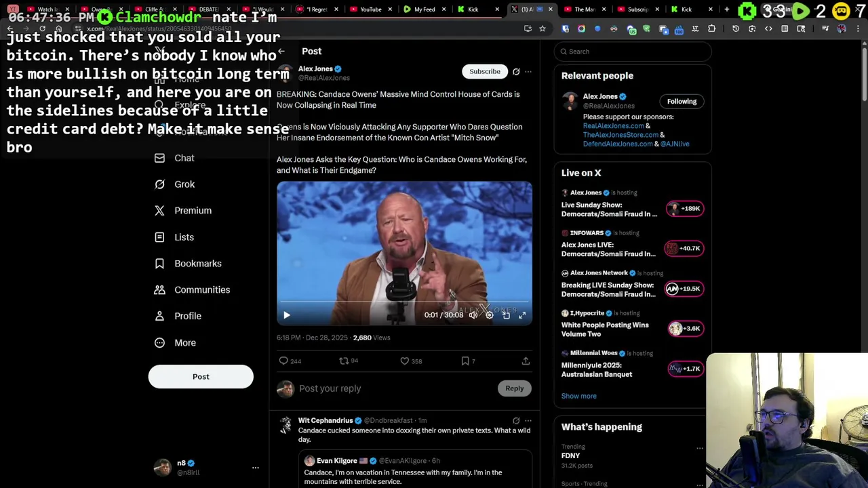Open Grok actions icon next to Subscribe
Image resolution: width=868 pixels, height=488 pixels.
coord(516,71)
